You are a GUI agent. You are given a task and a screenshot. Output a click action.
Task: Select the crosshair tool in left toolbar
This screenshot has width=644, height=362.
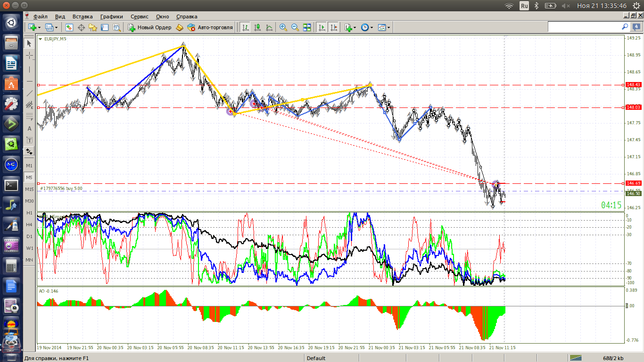(x=30, y=56)
